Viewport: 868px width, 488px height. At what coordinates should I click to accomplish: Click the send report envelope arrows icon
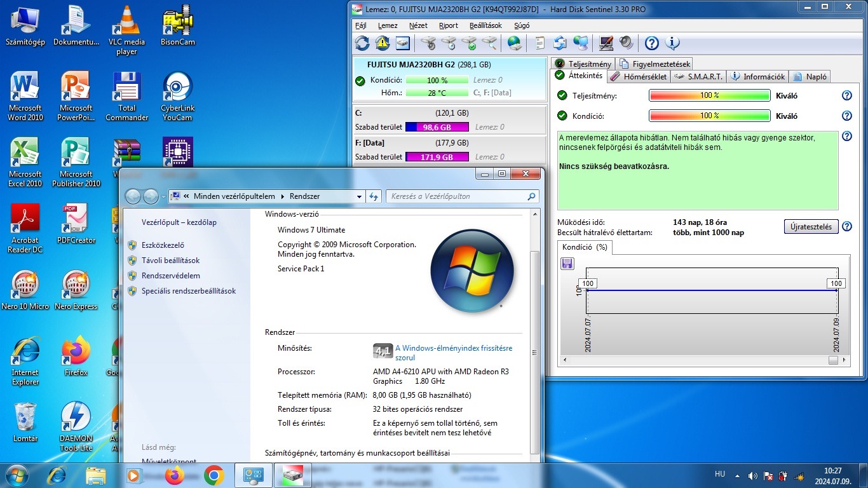click(x=560, y=43)
